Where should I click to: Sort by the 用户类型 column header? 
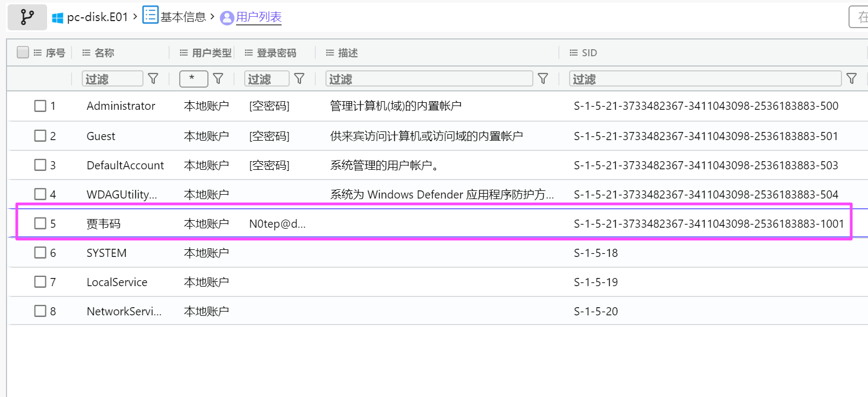tap(212, 53)
